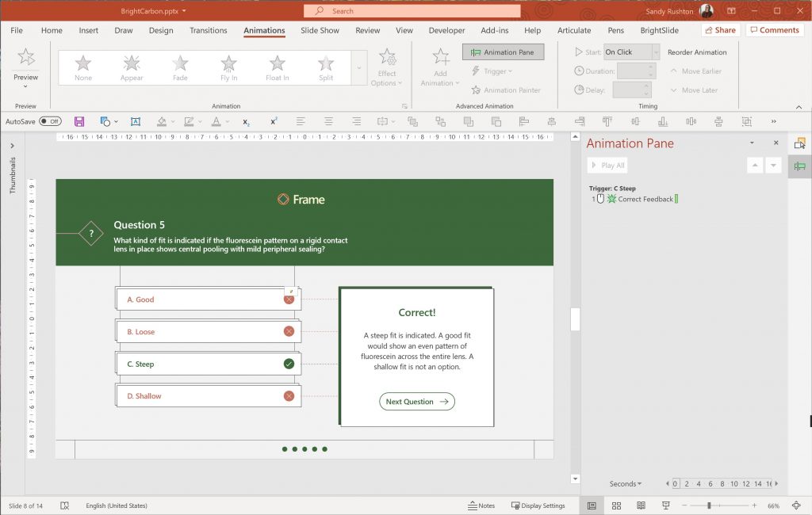Open the Articulate ribbon tab
This screenshot has height=515, width=812.
click(573, 30)
